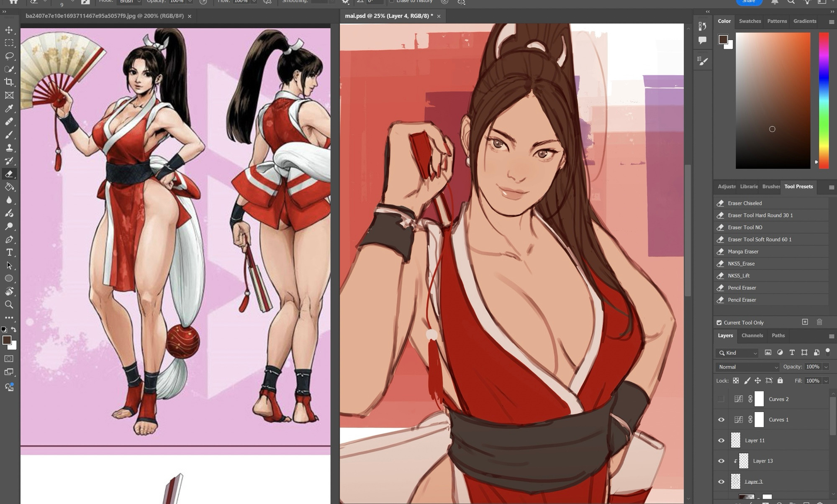Switch to the Swatches tab

coord(750,21)
